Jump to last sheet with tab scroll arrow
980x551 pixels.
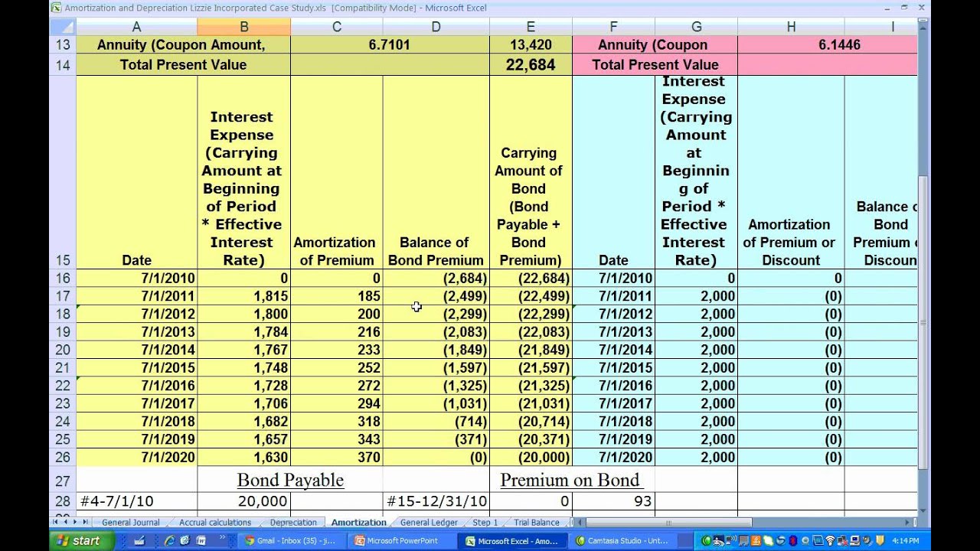point(85,522)
